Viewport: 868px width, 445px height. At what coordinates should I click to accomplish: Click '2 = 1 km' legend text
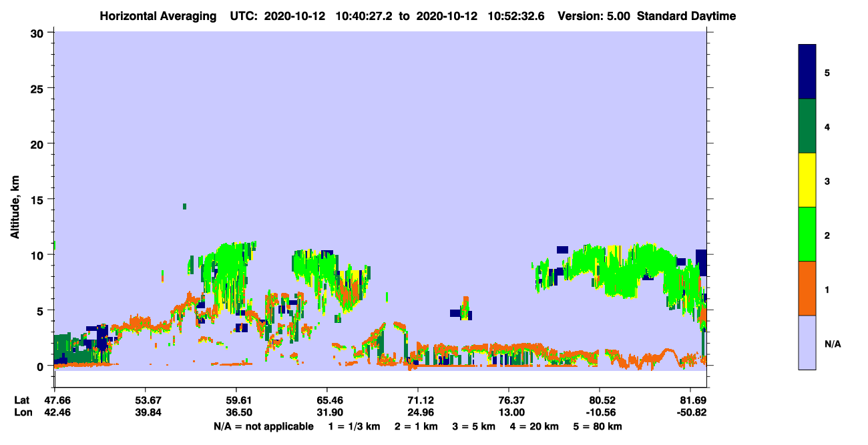(x=416, y=426)
